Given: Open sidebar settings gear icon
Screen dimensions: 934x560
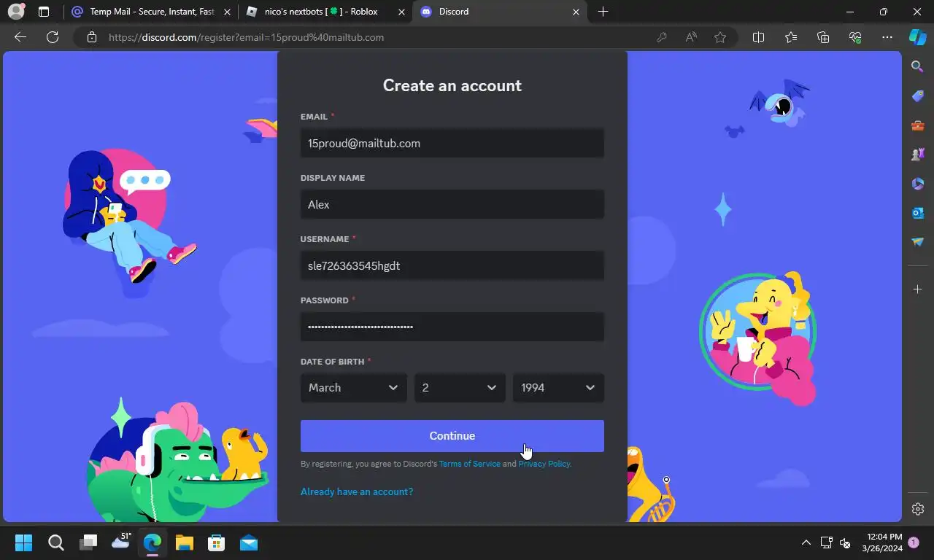Looking at the screenshot, I should click(918, 509).
